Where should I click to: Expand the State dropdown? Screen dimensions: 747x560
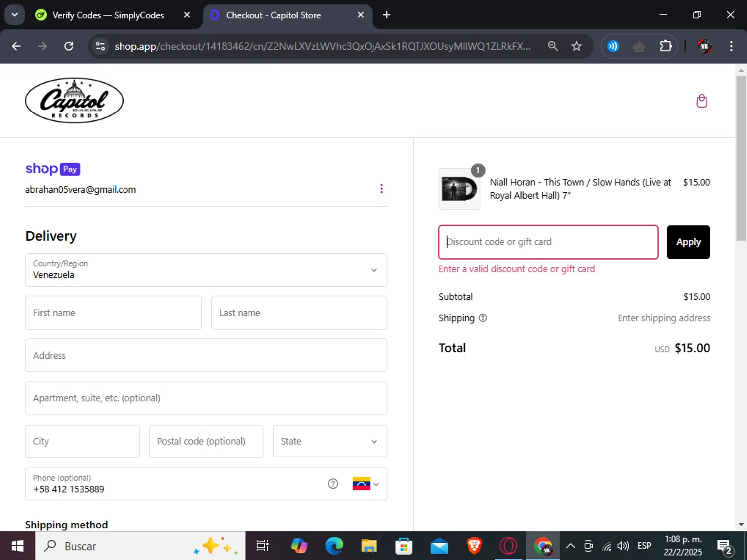point(330,441)
